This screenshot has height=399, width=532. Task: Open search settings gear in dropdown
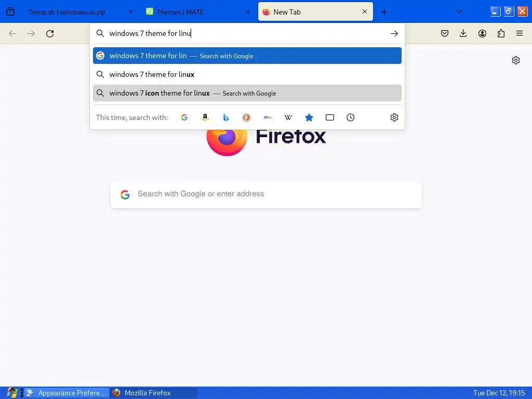(x=394, y=117)
